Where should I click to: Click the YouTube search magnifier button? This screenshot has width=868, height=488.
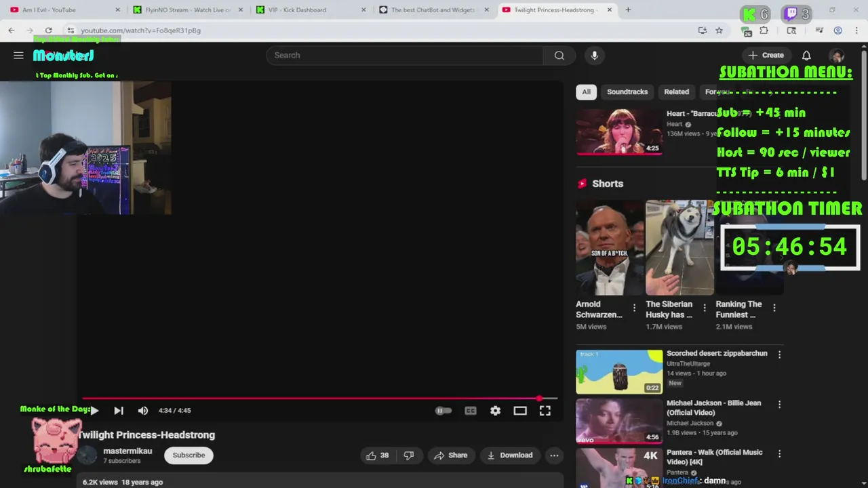coord(559,56)
